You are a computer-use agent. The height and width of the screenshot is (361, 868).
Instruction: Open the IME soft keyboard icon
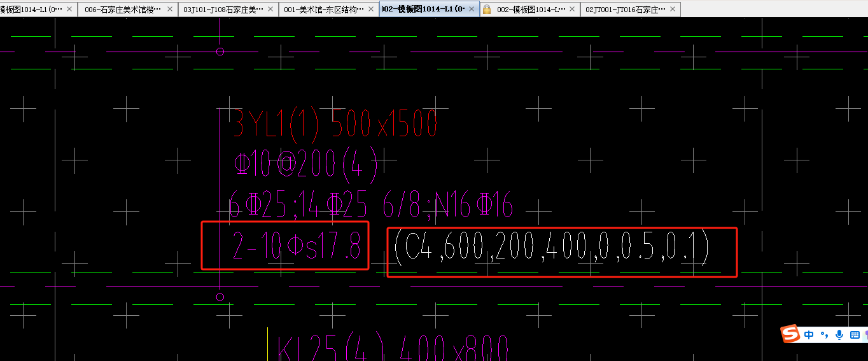(855, 334)
